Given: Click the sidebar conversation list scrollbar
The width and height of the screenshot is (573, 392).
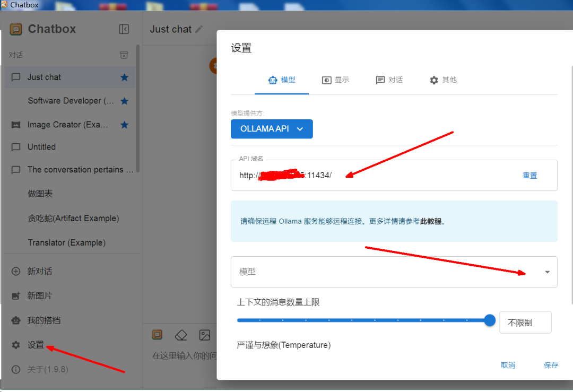Looking at the screenshot, I should coord(138,108).
